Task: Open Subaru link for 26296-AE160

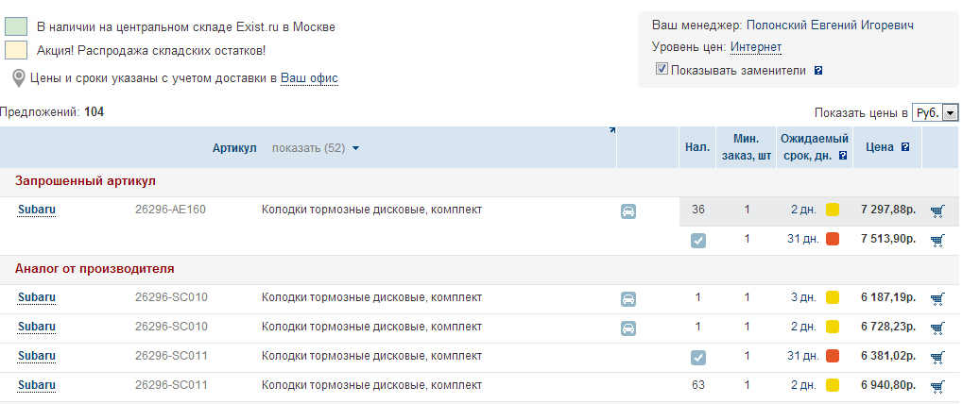Action: tap(37, 210)
